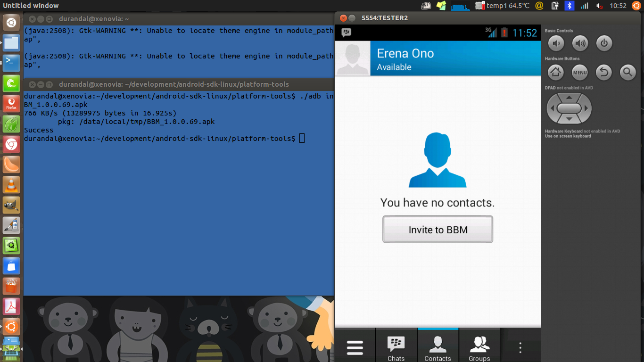Open the clock menu showing 10:52
Screen dimensions: 644x362
coord(618,6)
